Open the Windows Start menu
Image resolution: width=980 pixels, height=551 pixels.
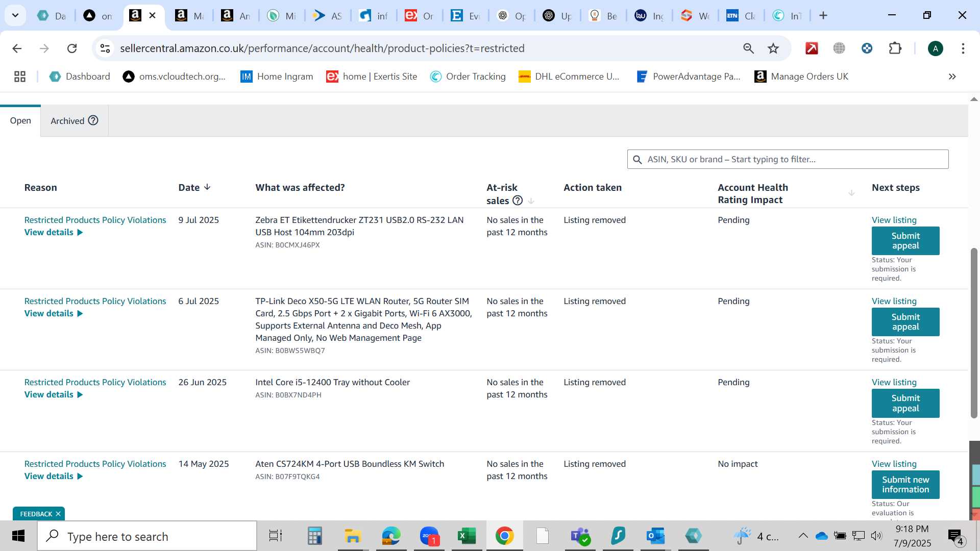(18, 536)
